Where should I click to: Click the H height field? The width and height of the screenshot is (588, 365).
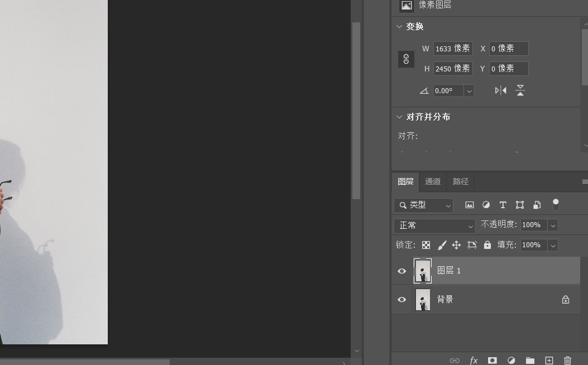pos(453,69)
